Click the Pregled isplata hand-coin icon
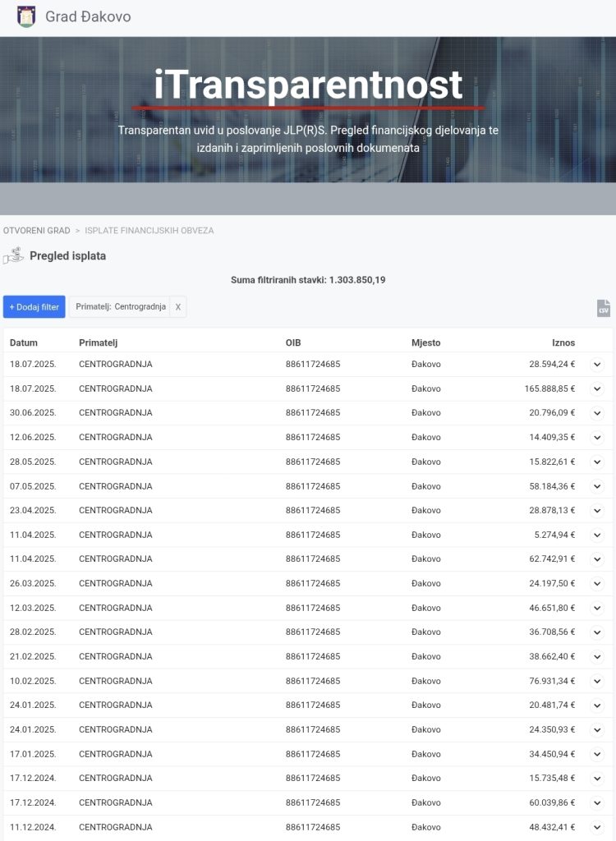Image resolution: width=616 pixels, height=841 pixels. click(13, 256)
